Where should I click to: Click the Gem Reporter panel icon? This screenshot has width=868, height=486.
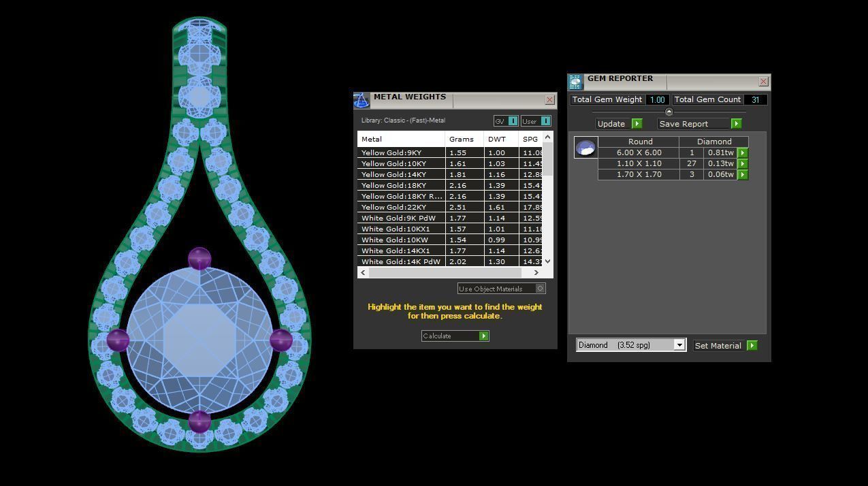tap(575, 82)
